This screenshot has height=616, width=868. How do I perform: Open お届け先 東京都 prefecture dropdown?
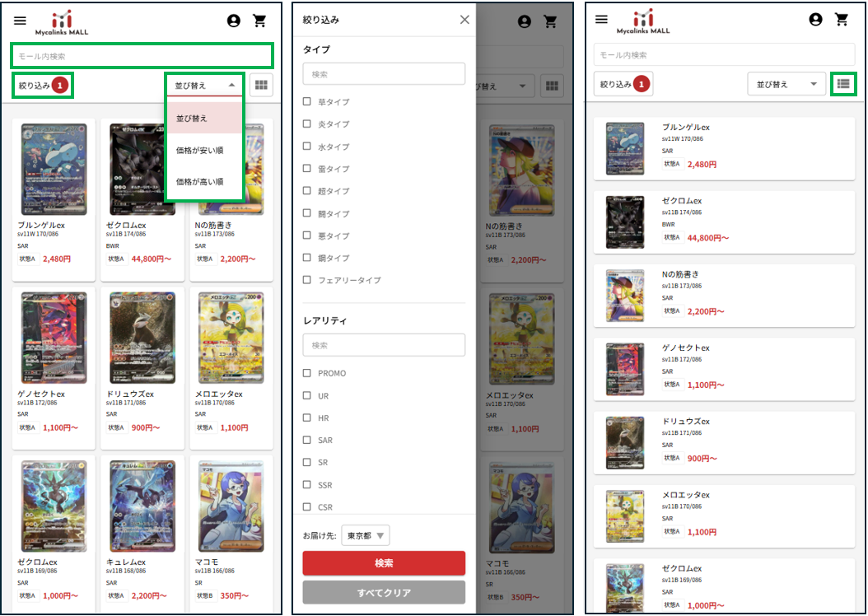366,535
